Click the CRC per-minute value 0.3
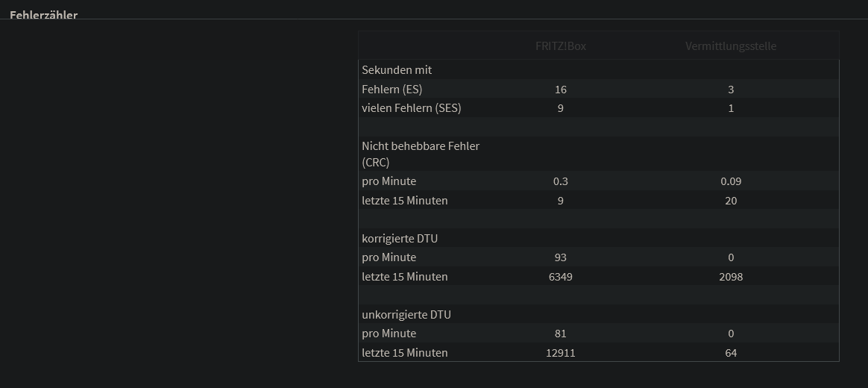868x388 pixels. [561, 181]
